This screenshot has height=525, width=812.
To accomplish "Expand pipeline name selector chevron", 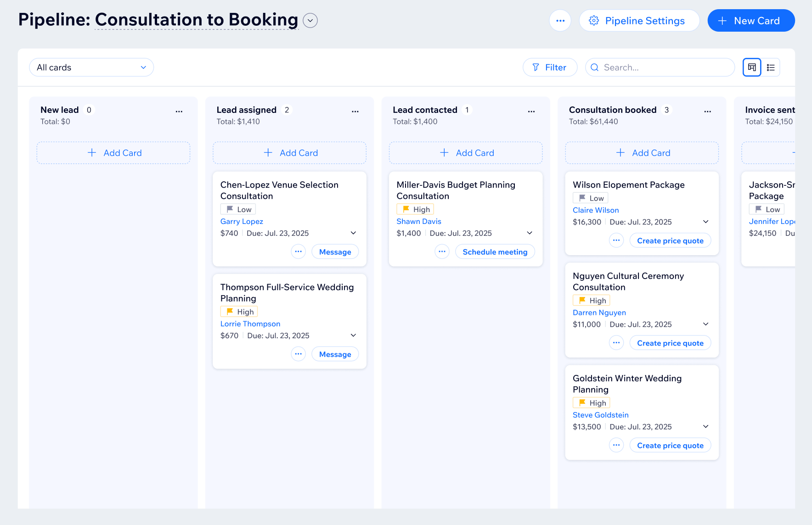I will click(x=310, y=21).
